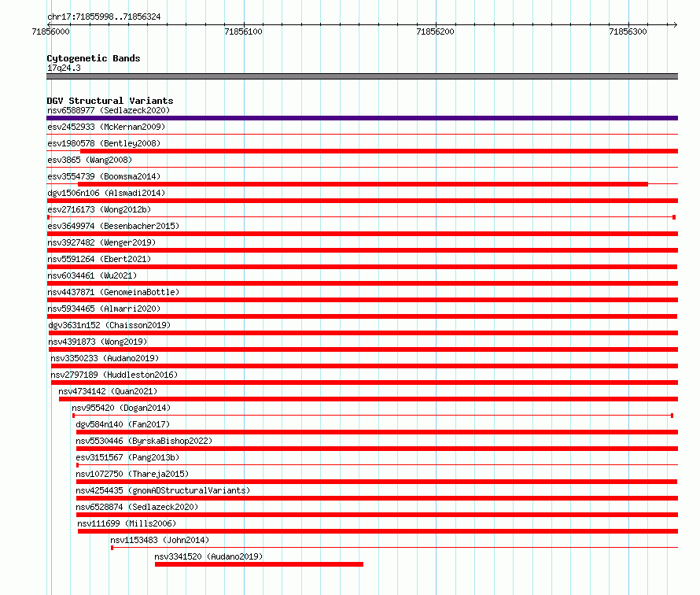Screen dimensions: 700x595
Task: Select nsv4391873 (Wong2019) label
Action: point(98,342)
